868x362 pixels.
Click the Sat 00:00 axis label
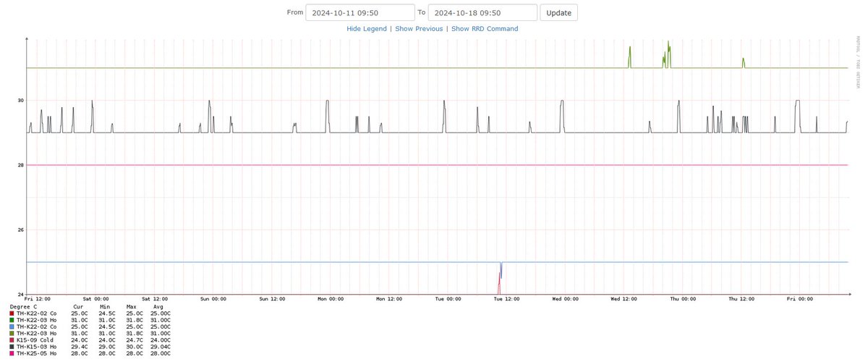coord(95,298)
